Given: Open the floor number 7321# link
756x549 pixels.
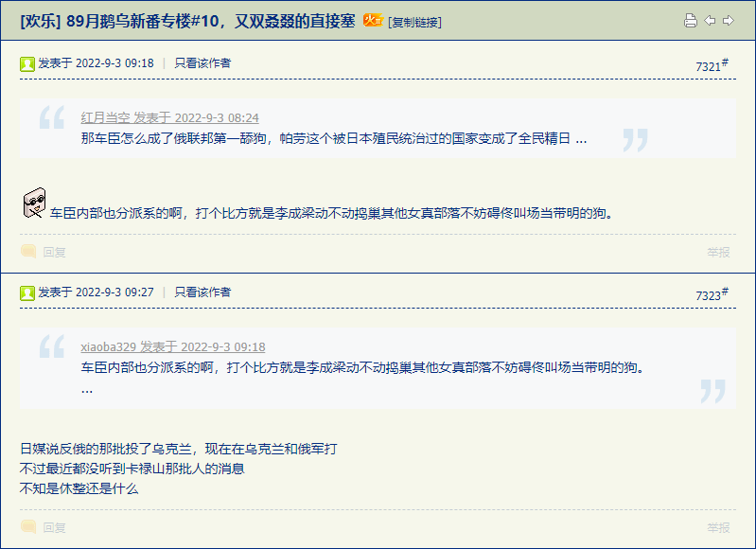Looking at the screenshot, I should tap(712, 65).
